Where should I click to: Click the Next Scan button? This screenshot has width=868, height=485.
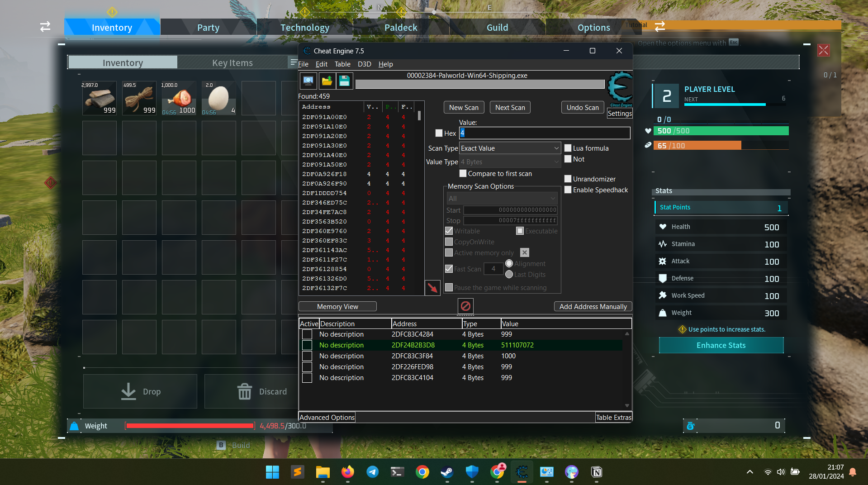coord(510,107)
